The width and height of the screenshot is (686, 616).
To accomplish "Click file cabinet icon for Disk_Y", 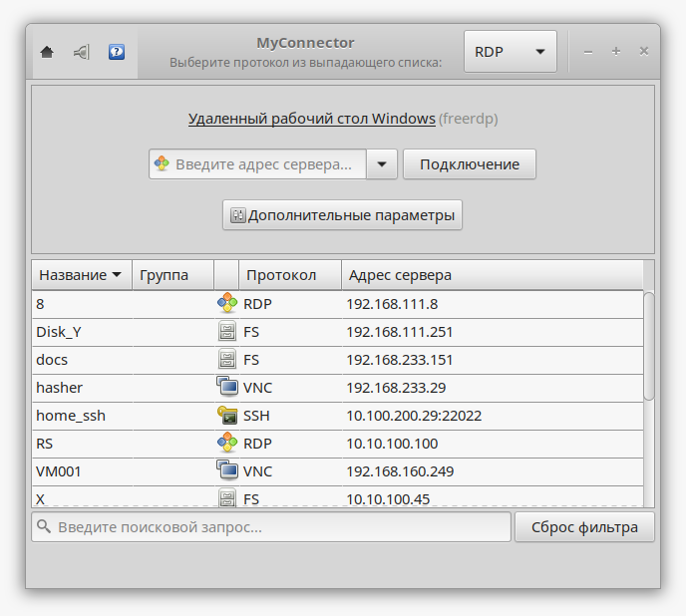I will point(227,331).
